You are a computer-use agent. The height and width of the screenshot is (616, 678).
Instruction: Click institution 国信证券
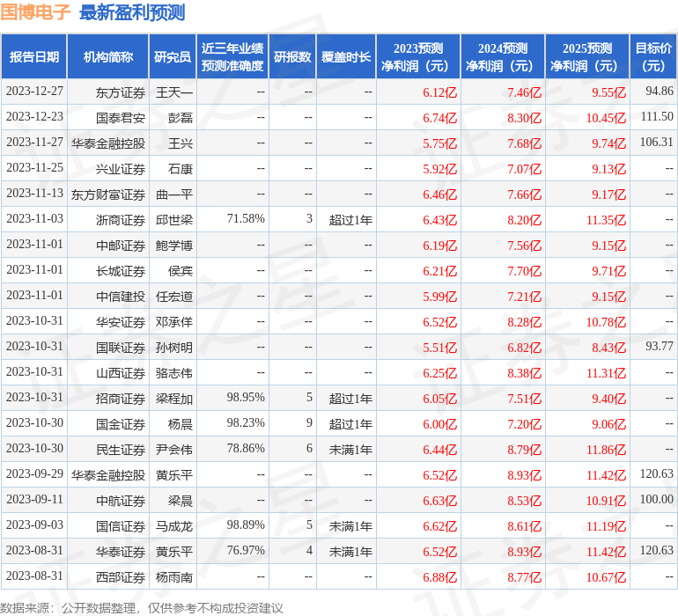[x=121, y=526]
